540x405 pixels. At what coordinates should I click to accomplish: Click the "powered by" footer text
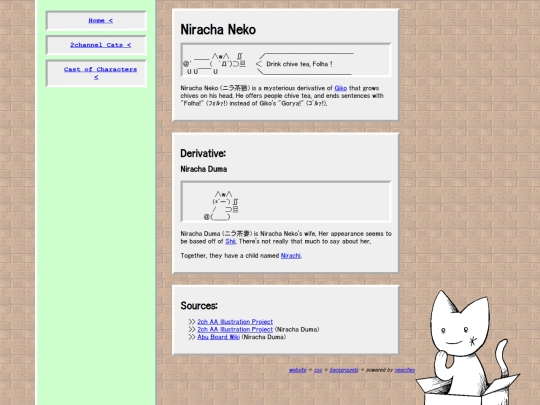(379, 370)
